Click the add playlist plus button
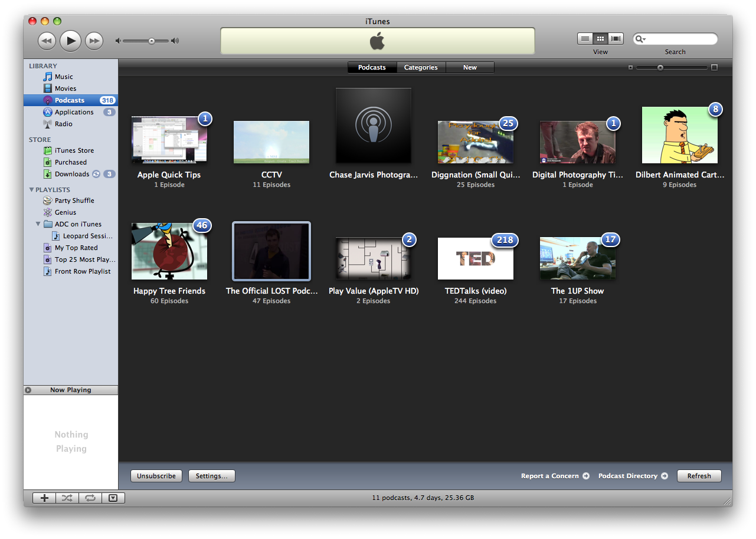 tap(44, 498)
